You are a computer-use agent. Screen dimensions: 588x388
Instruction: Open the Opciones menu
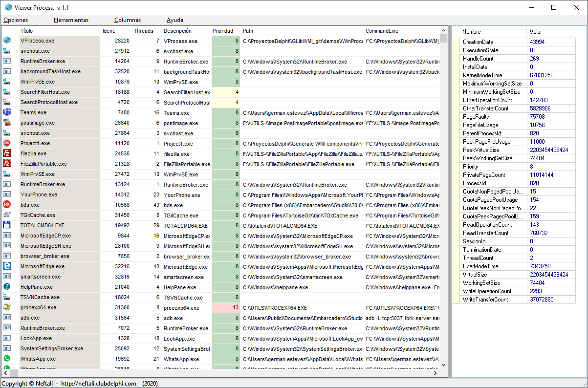pos(16,20)
